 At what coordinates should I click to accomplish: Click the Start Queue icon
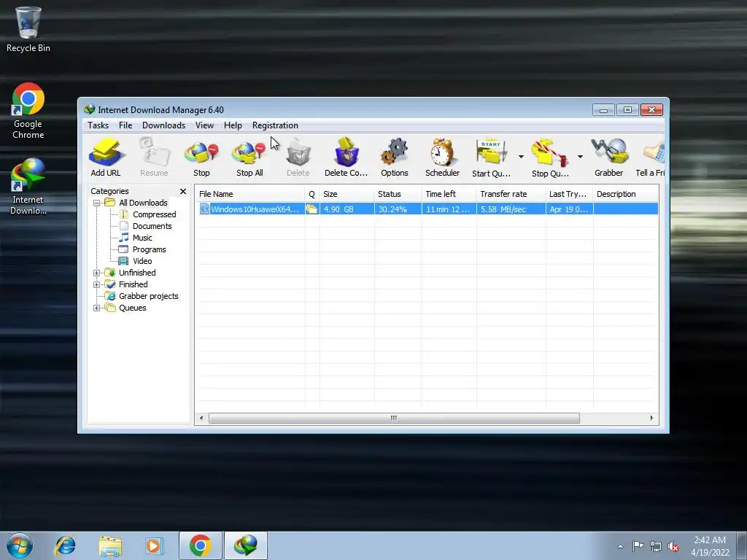click(x=491, y=157)
